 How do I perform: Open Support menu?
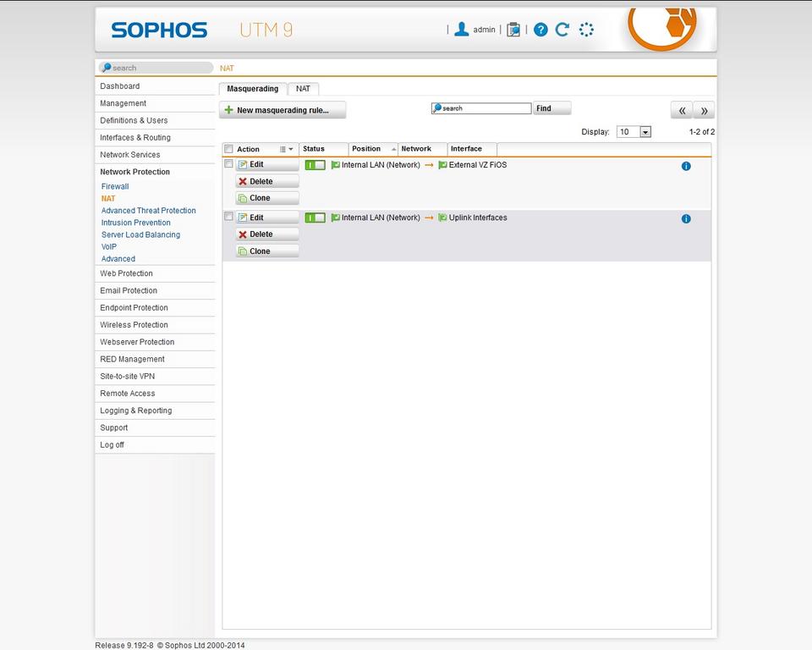155,427
